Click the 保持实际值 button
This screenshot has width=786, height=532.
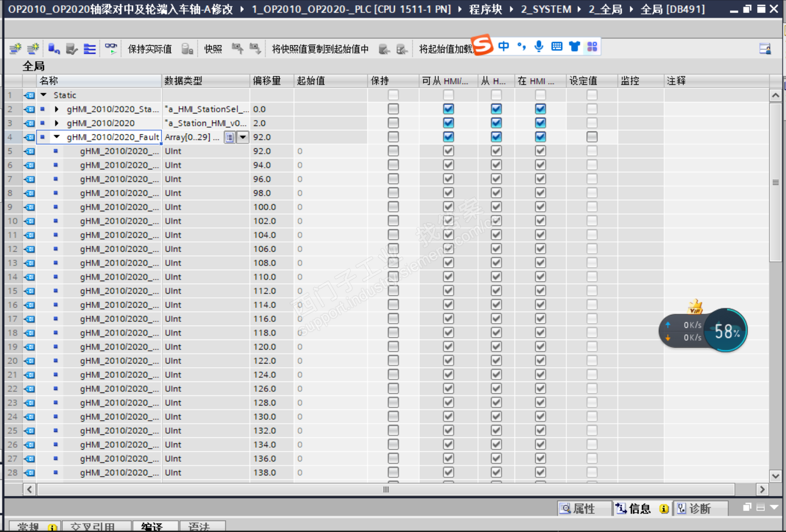pos(150,49)
